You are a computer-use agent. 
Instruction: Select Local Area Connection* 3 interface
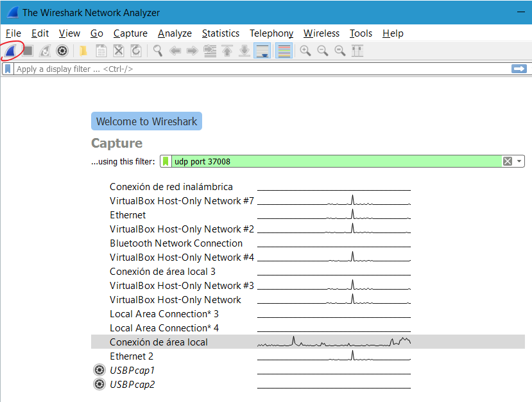[x=164, y=314]
